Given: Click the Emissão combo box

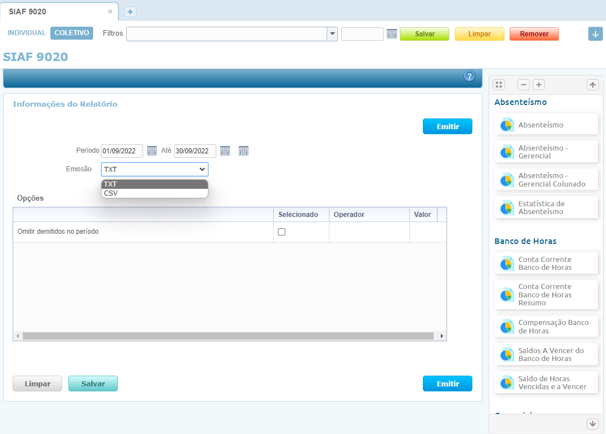Looking at the screenshot, I should point(154,170).
